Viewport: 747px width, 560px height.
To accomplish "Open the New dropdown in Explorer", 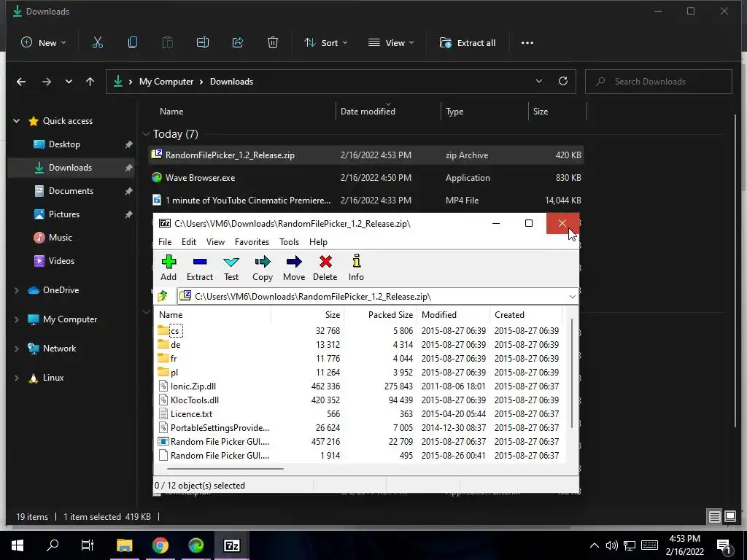I will pyautogui.click(x=43, y=43).
